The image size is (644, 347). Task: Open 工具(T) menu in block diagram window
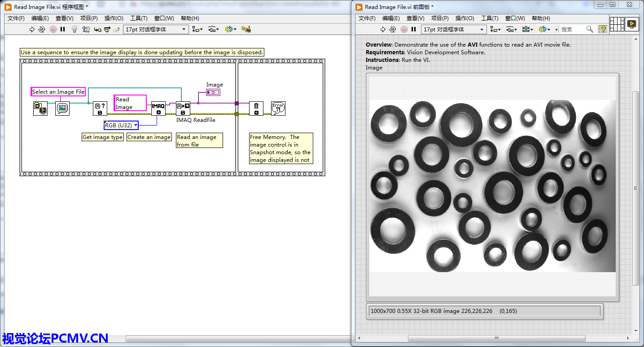(x=139, y=18)
